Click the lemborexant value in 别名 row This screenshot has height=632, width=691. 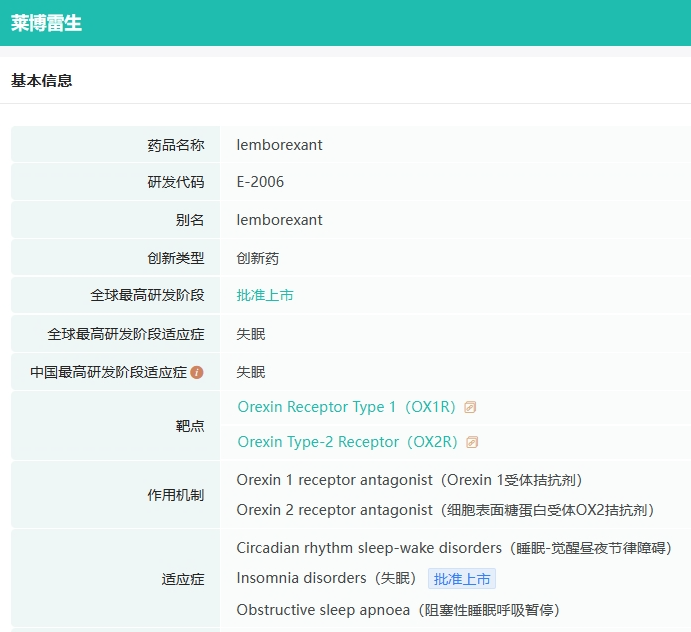(x=279, y=220)
